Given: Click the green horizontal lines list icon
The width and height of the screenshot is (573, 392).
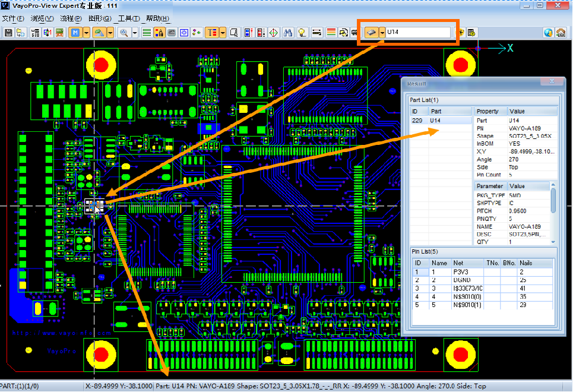Looking at the screenshot, I should (147, 33).
